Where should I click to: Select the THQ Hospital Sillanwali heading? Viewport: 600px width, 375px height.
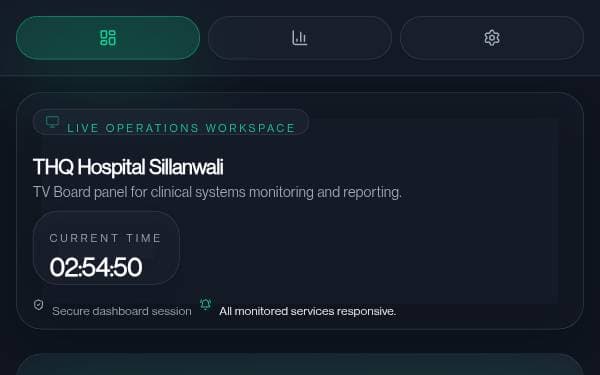pyautogui.click(x=128, y=167)
